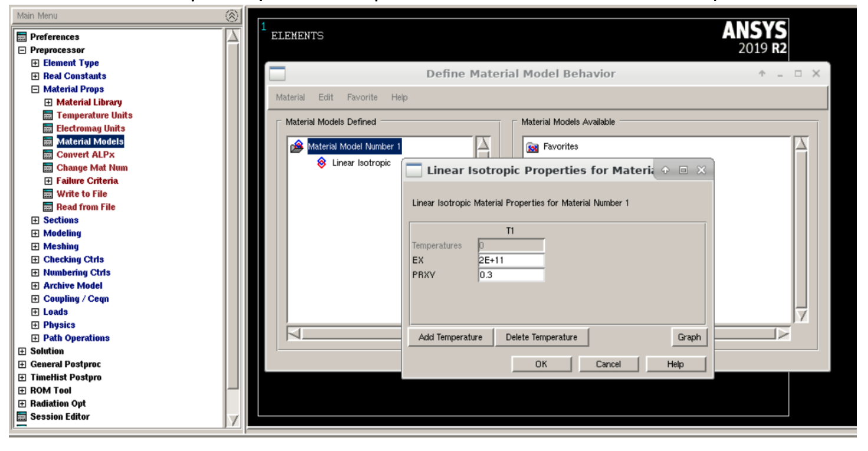Image resolution: width=868 pixels, height=451 pixels.
Task: Open the Linear Isotropic Properties dialog window menu icon
Action: (414, 170)
